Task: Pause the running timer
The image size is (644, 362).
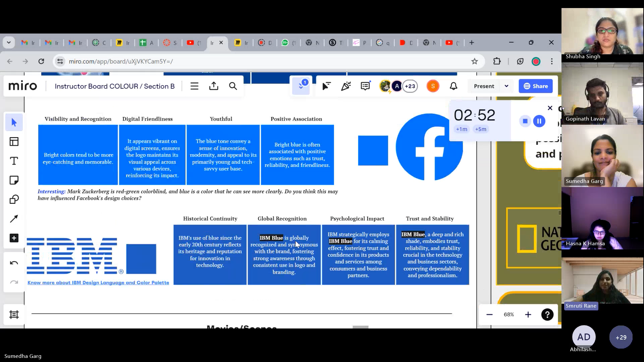Action: point(539,121)
